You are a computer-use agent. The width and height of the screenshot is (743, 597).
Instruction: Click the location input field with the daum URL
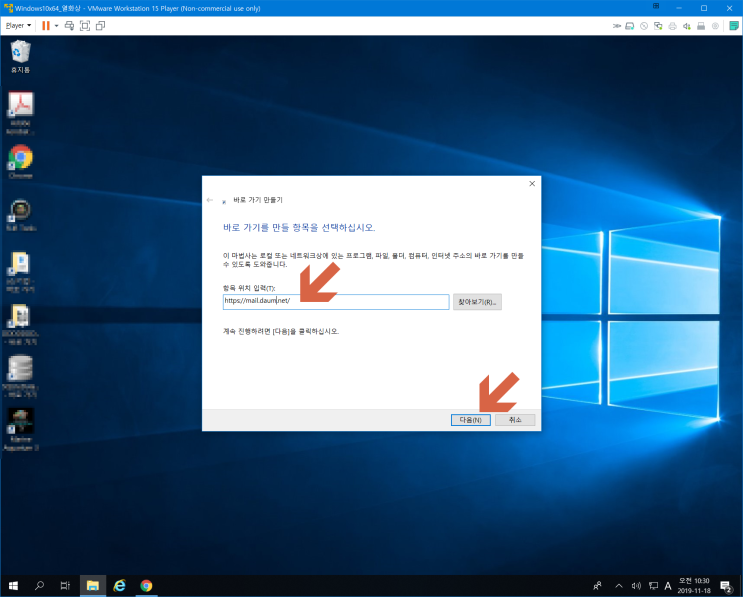(x=336, y=301)
